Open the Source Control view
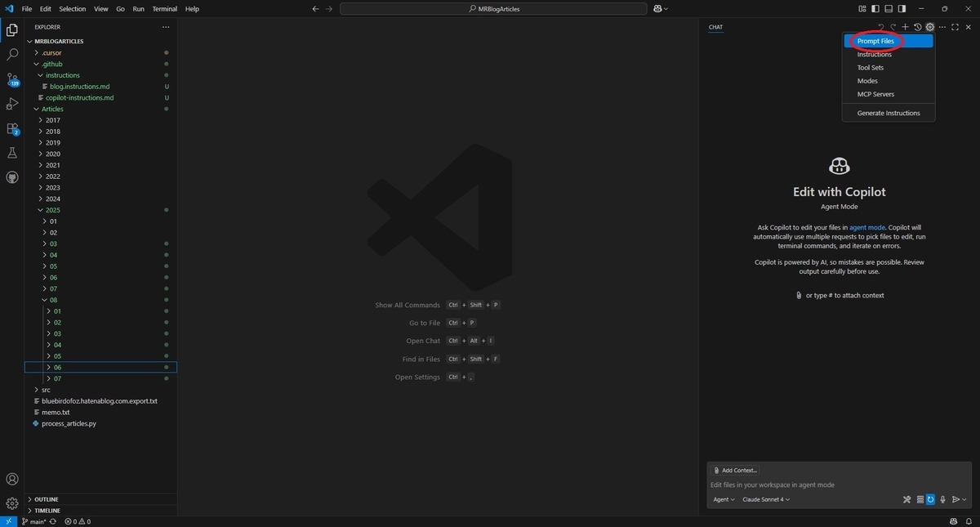 coord(12,79)
